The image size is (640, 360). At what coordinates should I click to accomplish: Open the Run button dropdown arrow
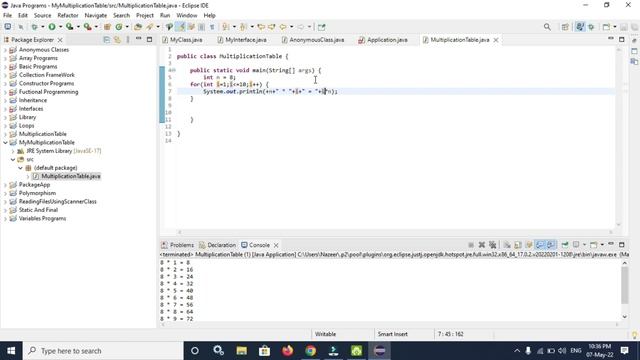(60, 27)
